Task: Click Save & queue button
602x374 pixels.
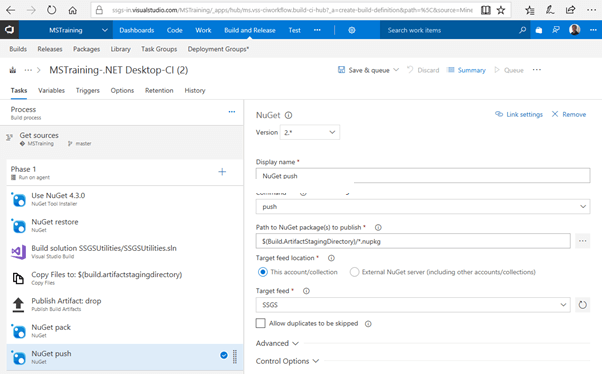Action: coord(363,70)
